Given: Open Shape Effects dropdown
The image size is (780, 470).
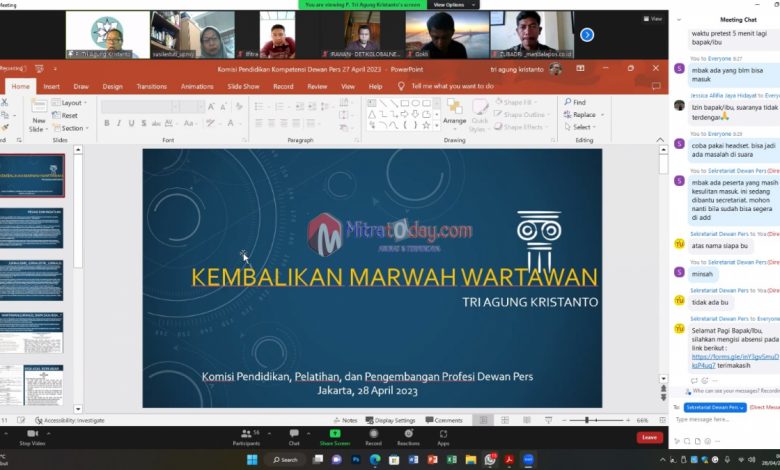Looking at the screenshot, I should point(521,127).
